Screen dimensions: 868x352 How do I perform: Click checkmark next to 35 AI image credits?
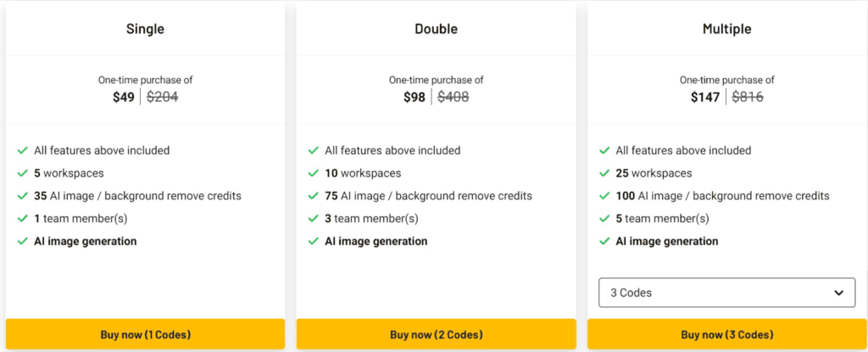[23, 196]
